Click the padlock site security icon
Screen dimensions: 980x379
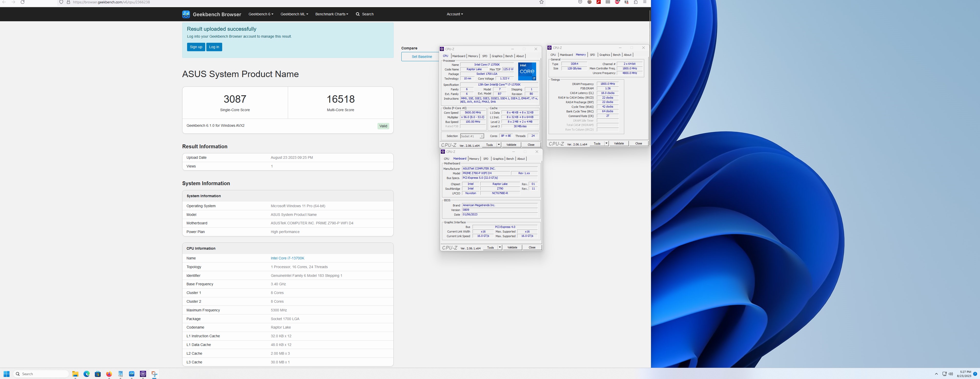coord(68,2)
